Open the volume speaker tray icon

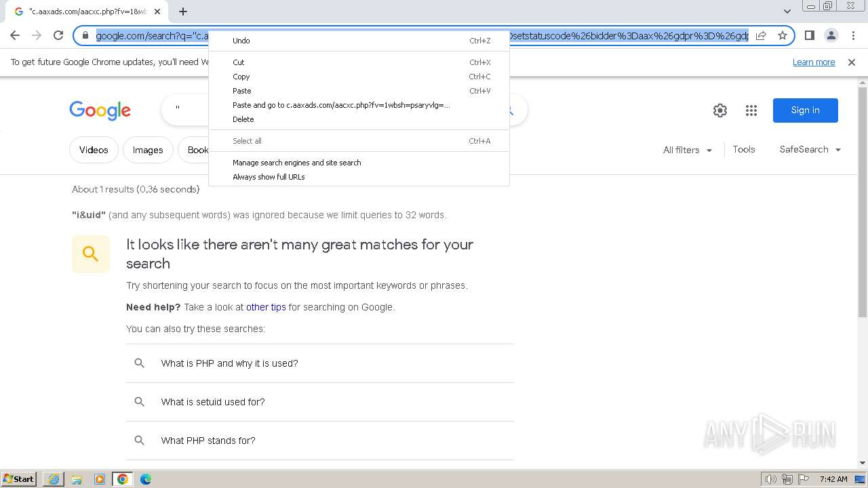pyautogui.click(x=771, y=479)
